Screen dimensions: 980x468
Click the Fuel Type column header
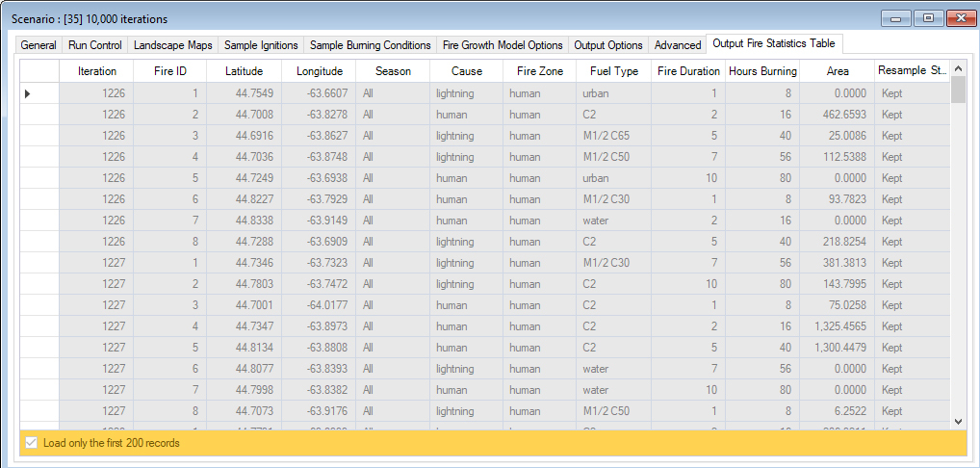614,71
